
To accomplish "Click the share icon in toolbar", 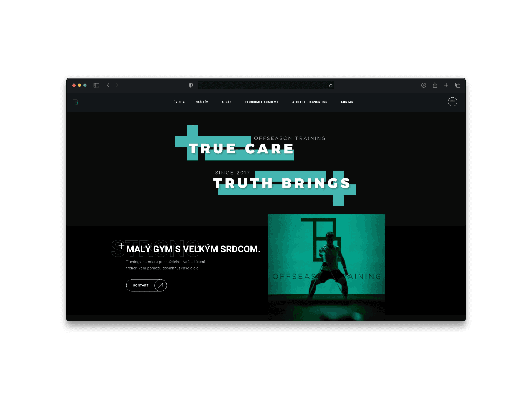I will click(435, 85).
